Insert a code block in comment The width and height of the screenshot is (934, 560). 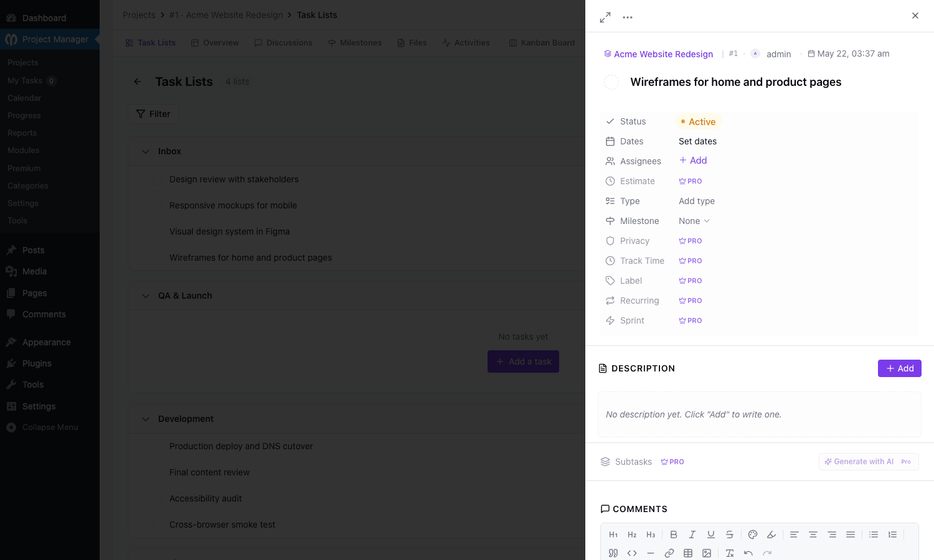pos(632,553)
